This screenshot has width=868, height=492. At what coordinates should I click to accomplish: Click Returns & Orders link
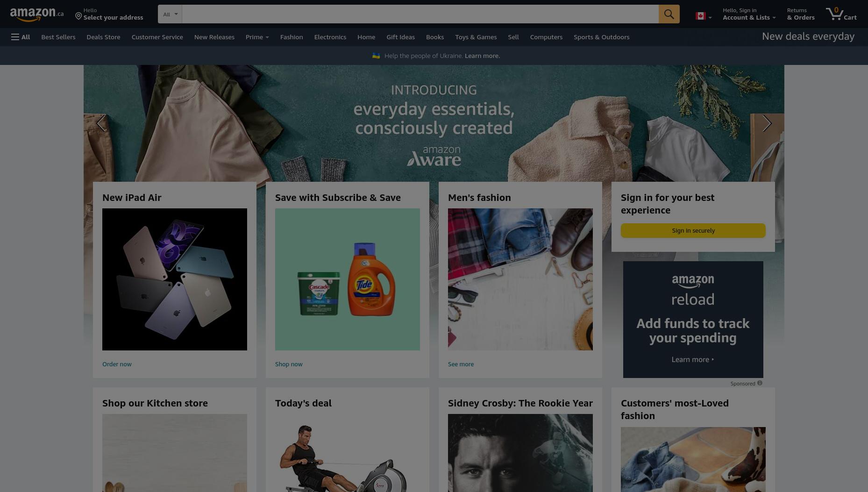click(x=800, y=14)
